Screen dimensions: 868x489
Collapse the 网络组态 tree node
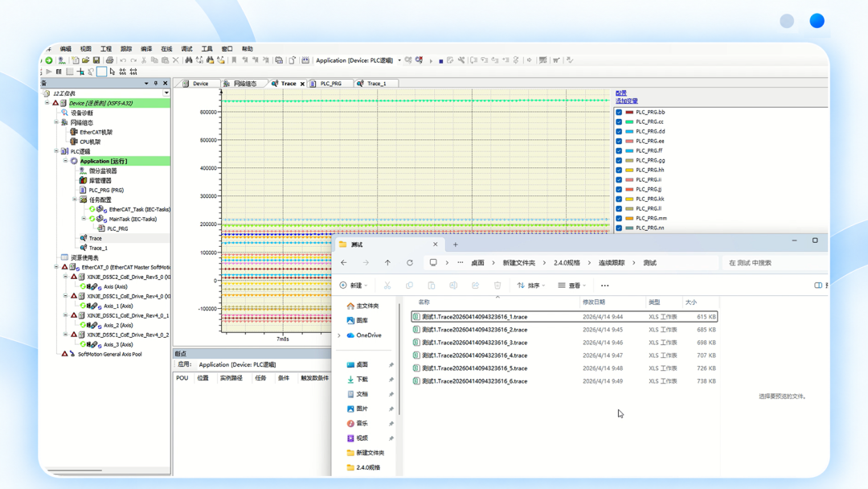pos(56,122)
